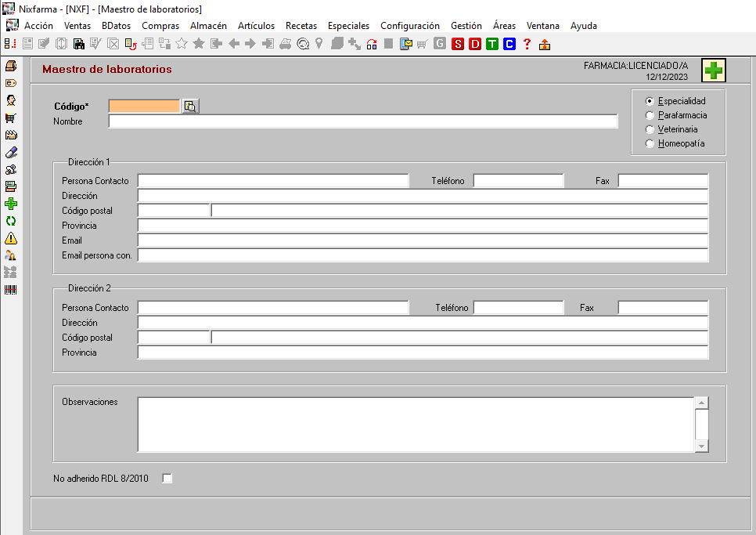Open the cash register sidebar icon
756x535 pixels.
11,66
